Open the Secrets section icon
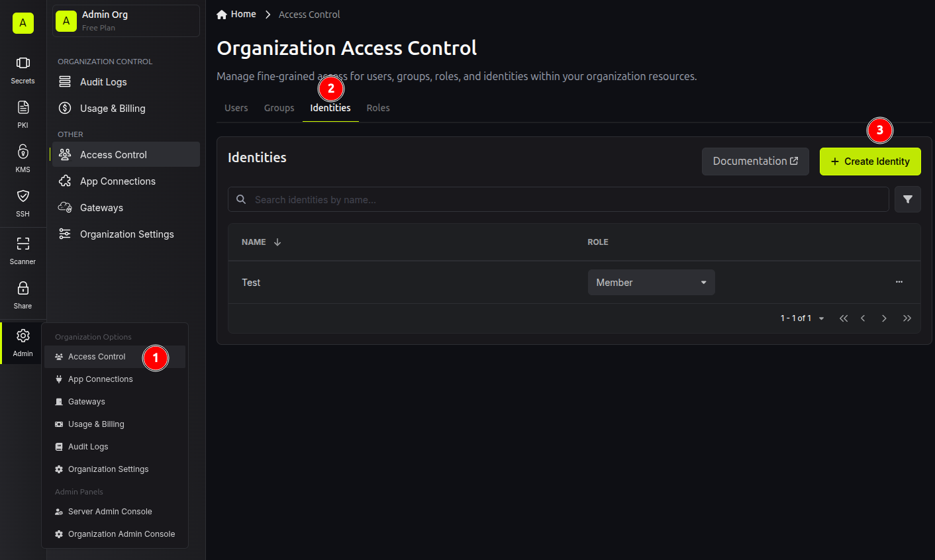This screenshot has height=560, width=935. [23, 63]
